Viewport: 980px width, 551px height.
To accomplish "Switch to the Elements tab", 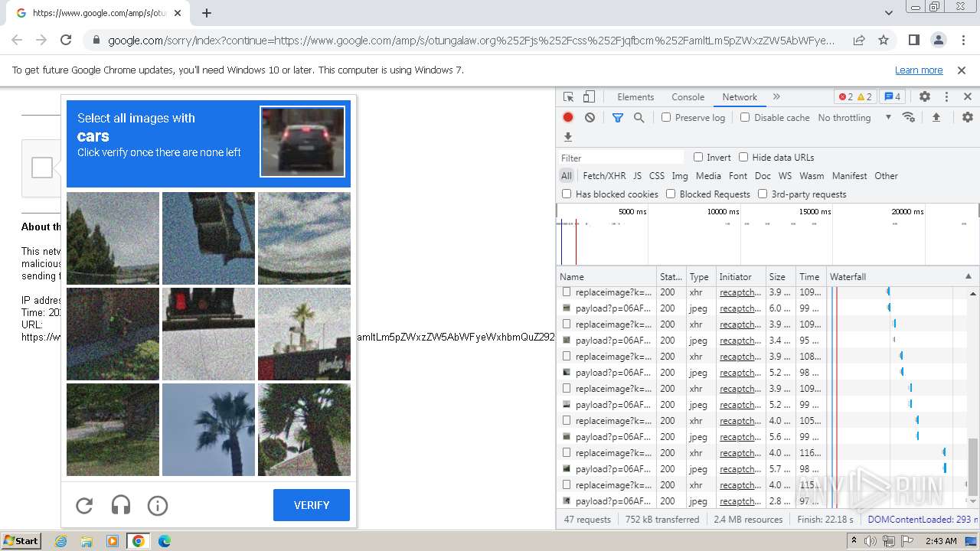I will [635, 97].
